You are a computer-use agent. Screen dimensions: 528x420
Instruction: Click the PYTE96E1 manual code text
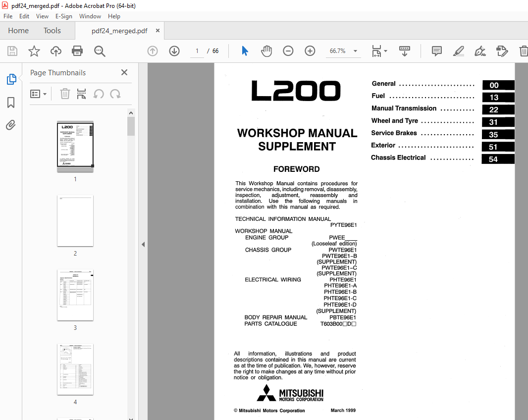tap(343, 225)
